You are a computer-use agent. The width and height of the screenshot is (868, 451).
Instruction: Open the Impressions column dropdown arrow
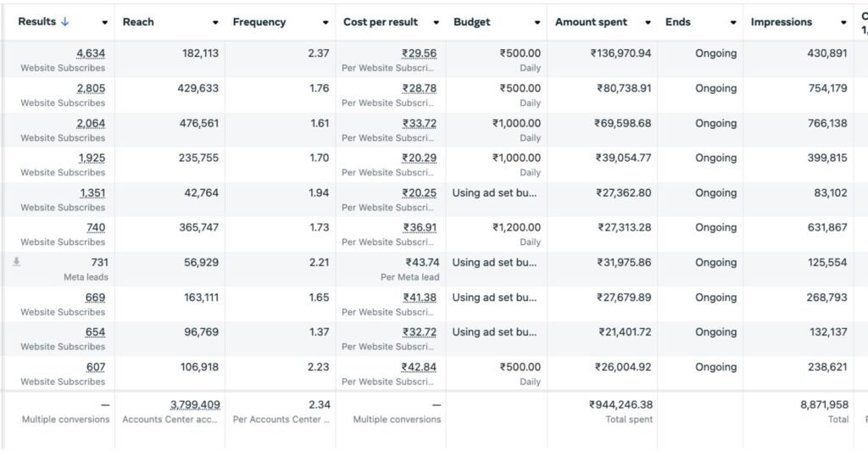pos(843,23)
